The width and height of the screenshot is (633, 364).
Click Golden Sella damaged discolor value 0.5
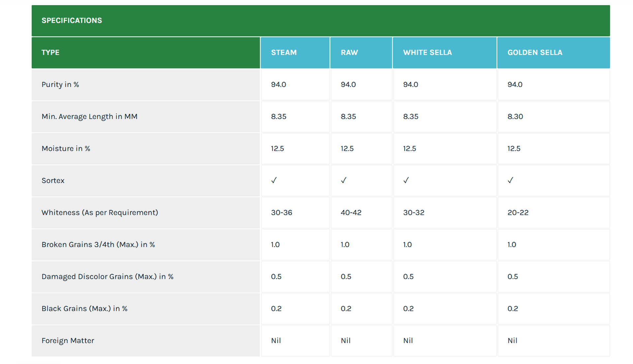(513, 277)
